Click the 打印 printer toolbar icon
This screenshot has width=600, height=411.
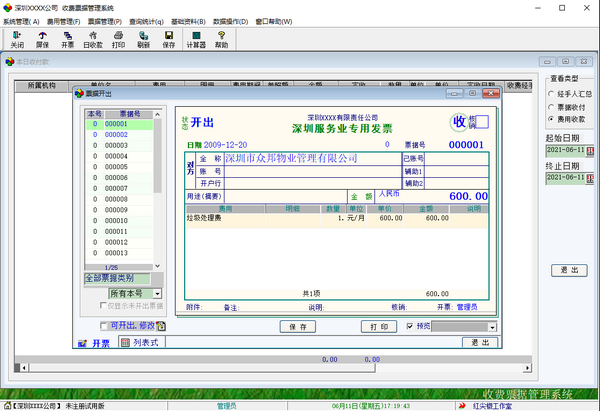[119, 38]
